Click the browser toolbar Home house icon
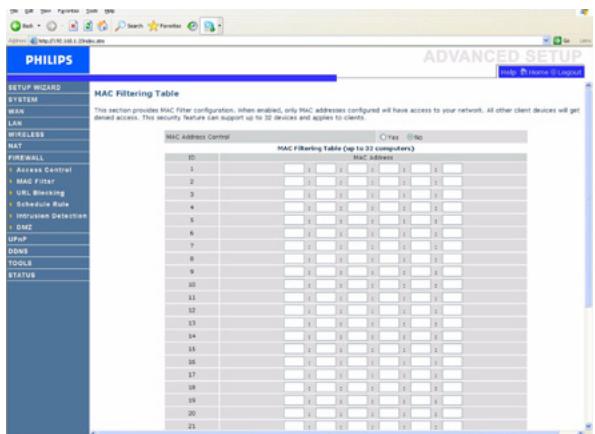Screen dimensions: 595x434 pyautogui.click(x=102, y=26)
